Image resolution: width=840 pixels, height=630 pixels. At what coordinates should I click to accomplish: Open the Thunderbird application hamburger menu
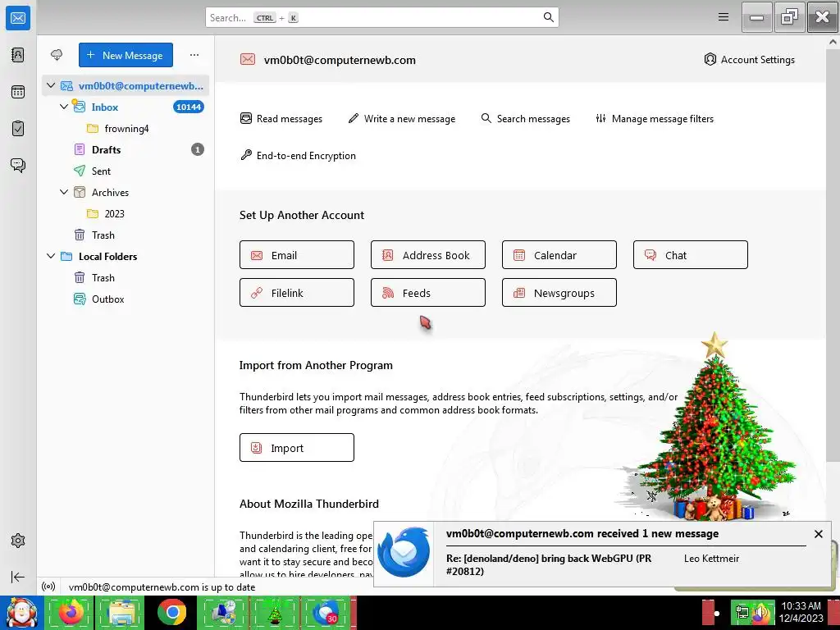pos(724,17)
